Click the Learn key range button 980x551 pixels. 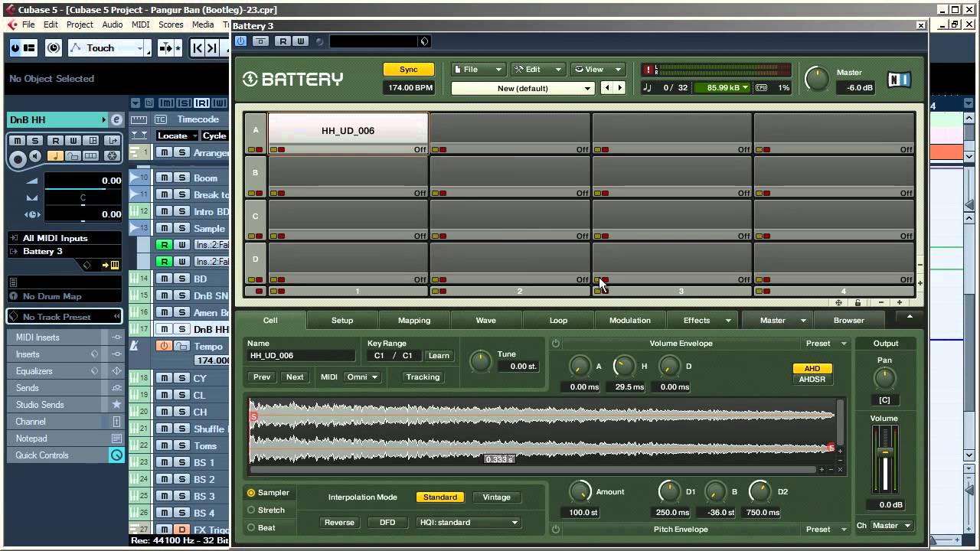439,356
